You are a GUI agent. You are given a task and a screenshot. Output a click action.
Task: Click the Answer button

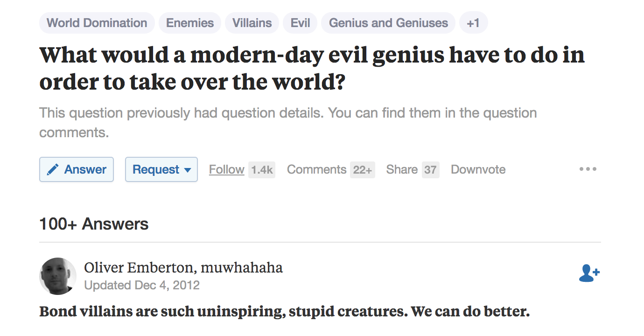(77, 169)
